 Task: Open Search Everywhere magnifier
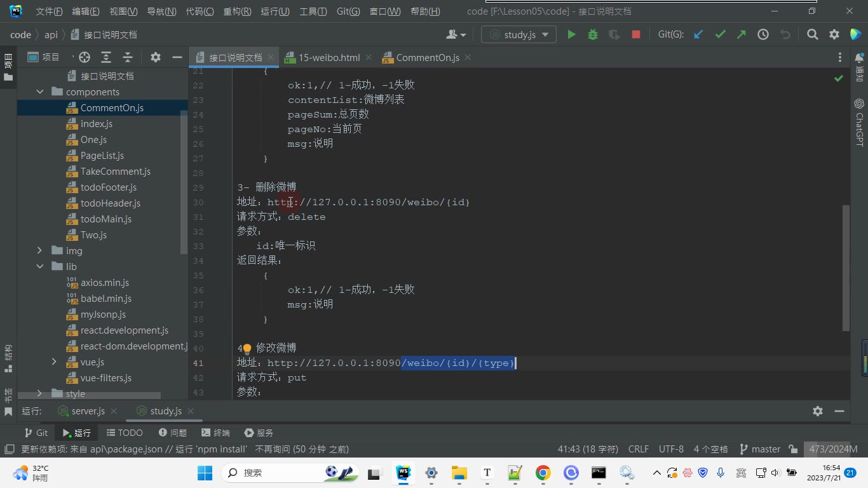point(813,35)
